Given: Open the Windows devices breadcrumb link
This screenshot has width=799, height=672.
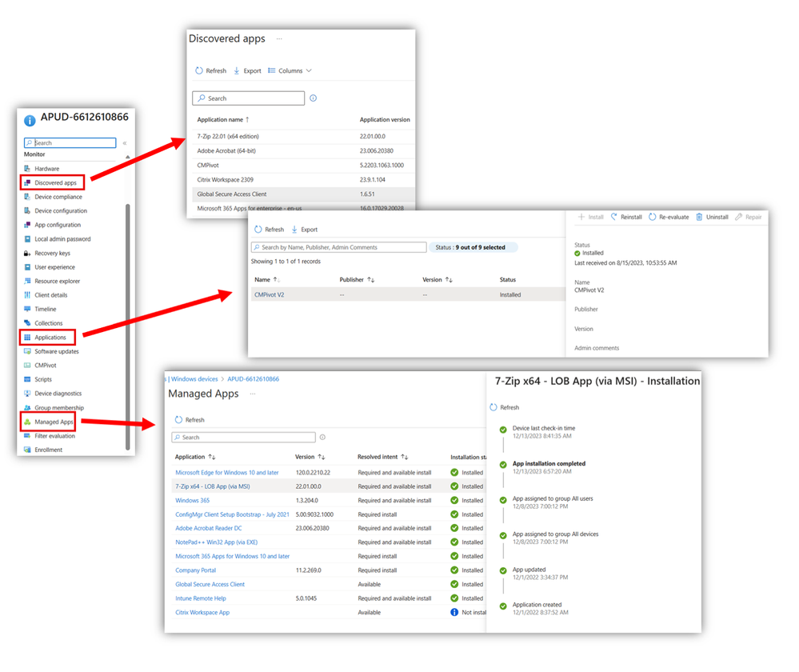Looking at the screenshot, I should point(194,379).
